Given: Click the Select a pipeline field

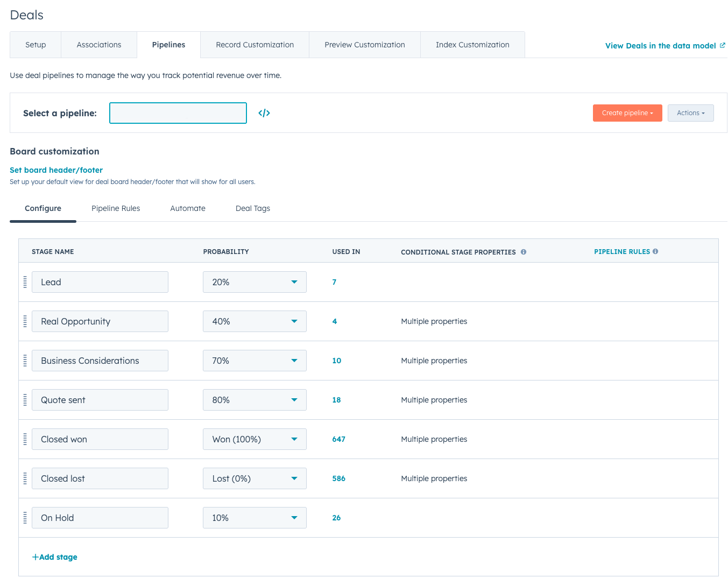Looking at the screenshot, I should click(x=178, y=113).
